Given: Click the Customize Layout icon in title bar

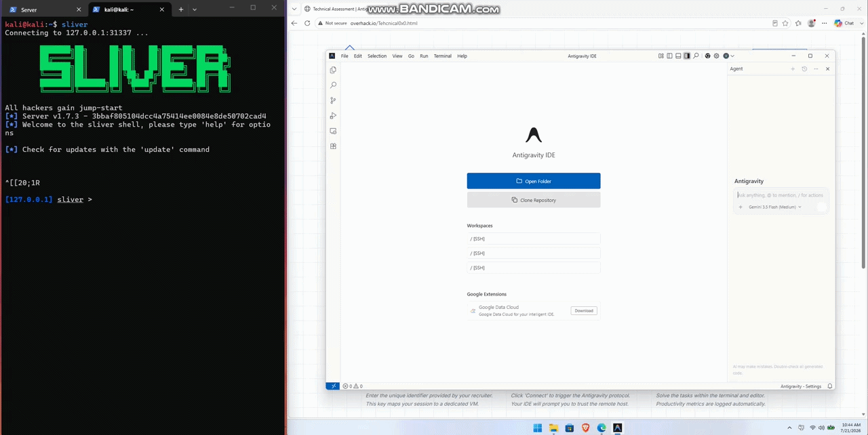Looking at the screenshot, I should click(x=661, y=56).
